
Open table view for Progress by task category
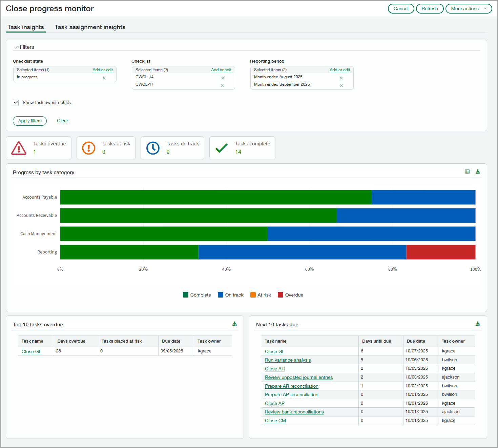pos(467,171)
